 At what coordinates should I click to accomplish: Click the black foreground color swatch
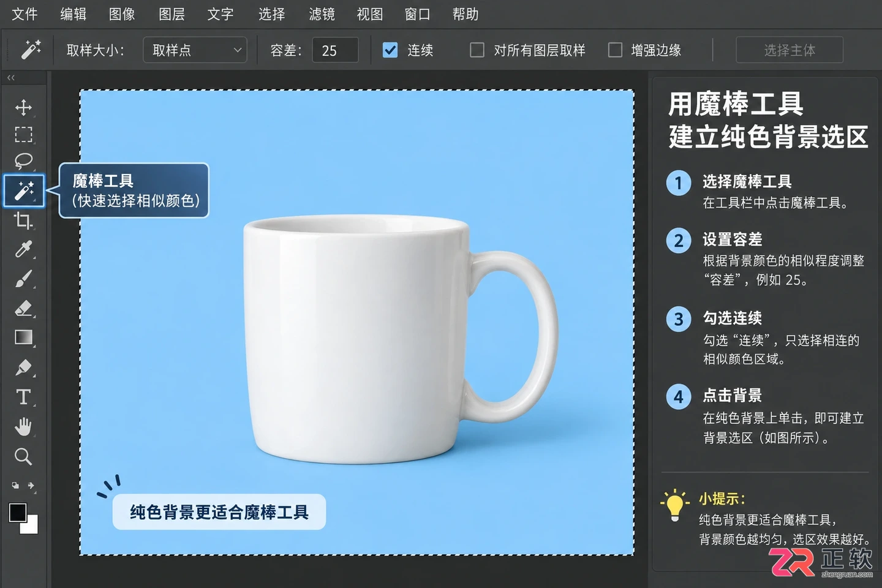click(17, 511)
